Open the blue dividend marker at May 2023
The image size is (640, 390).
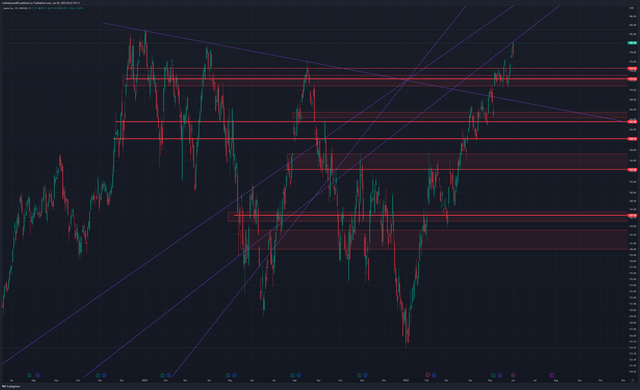click(x=500, y=375)
